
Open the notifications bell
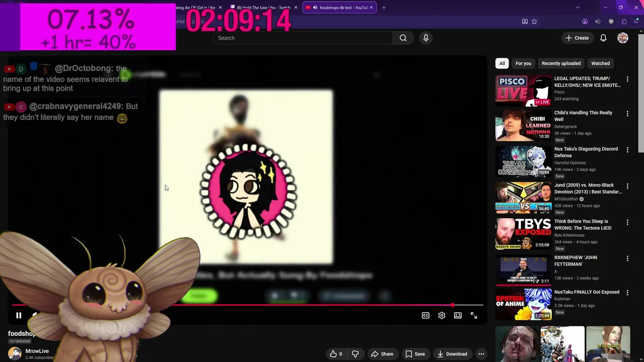603,38
